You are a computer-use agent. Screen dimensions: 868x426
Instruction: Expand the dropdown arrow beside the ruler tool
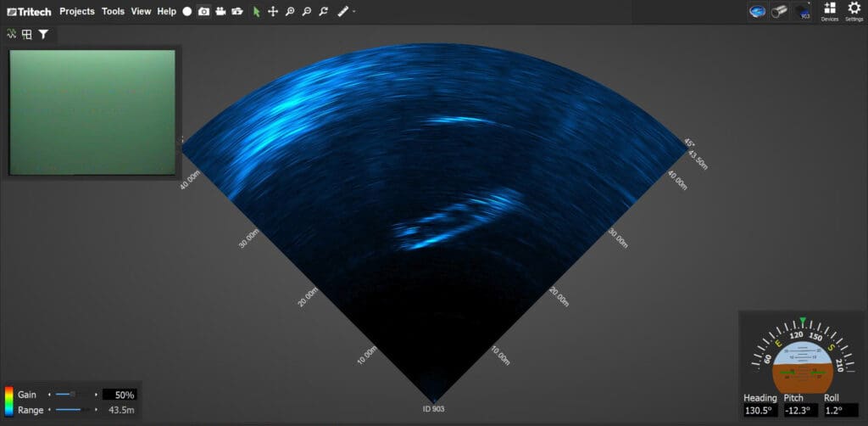coord(354,12)
